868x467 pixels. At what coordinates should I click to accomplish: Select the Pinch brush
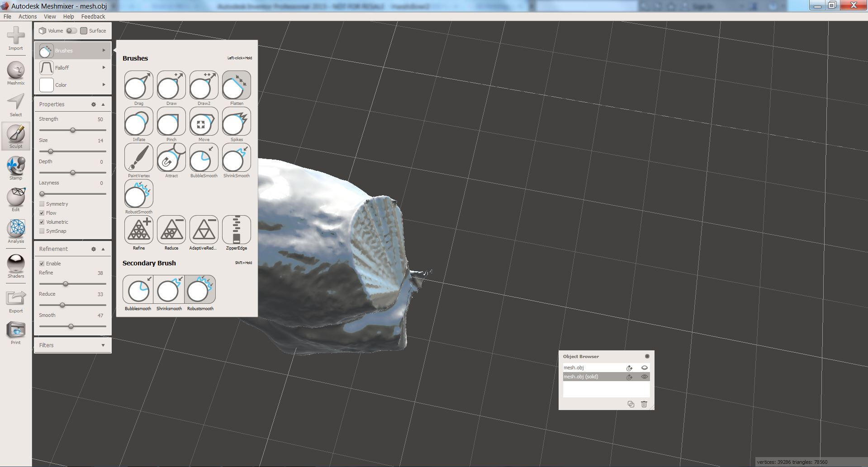(x=171, y=121)
